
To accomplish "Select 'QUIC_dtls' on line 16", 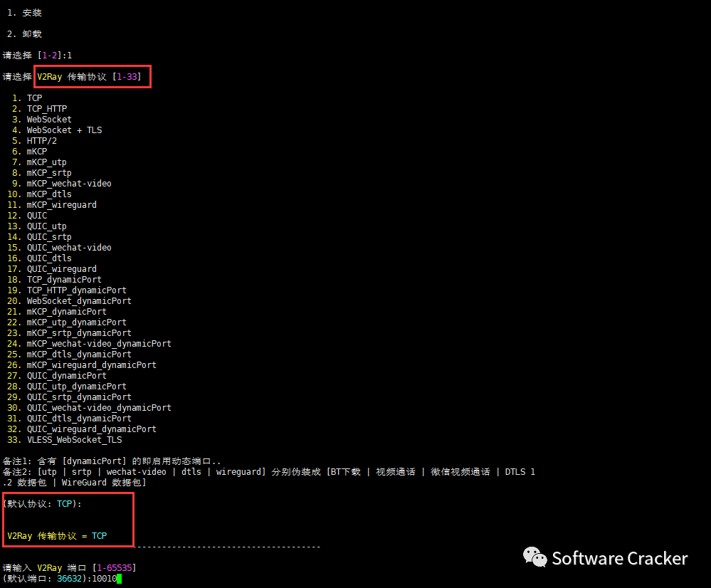I will coord(49,258).
